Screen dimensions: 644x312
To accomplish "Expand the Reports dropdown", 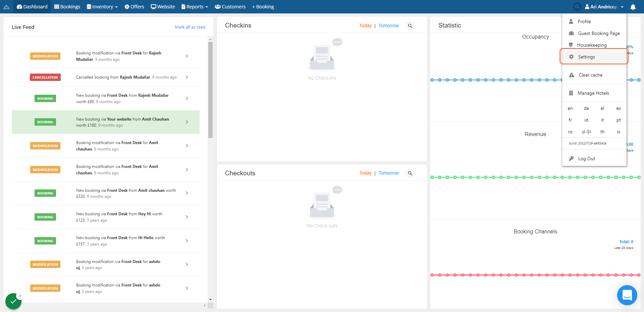I will tap(195, 7).
